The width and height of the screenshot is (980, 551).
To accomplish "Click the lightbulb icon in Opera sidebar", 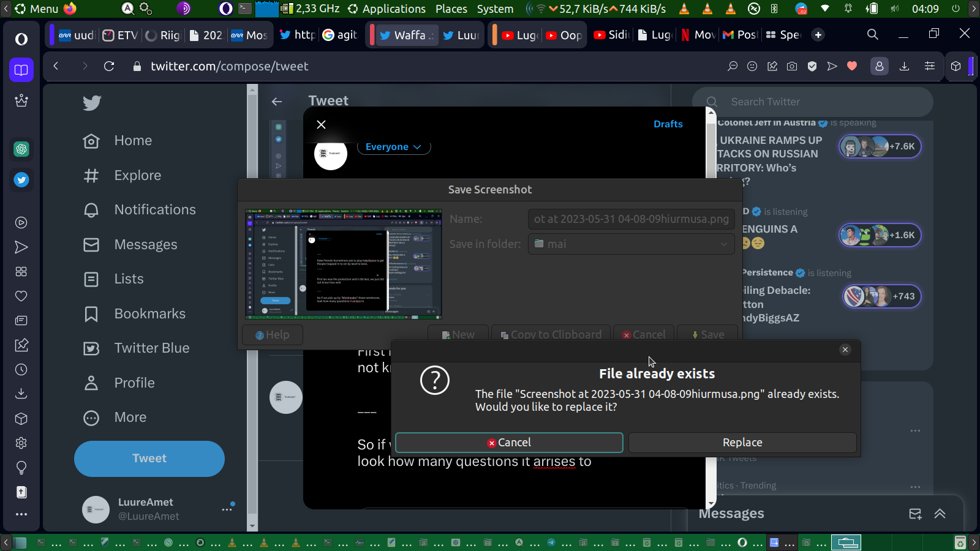I will pyautogui.click(x=21, y=468).
